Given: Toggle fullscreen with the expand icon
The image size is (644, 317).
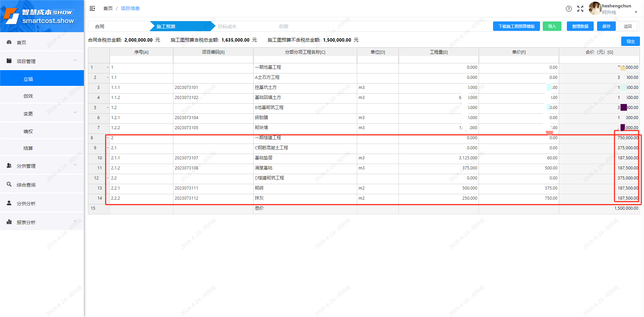Looking at the screenshot, I should [580, 9].
